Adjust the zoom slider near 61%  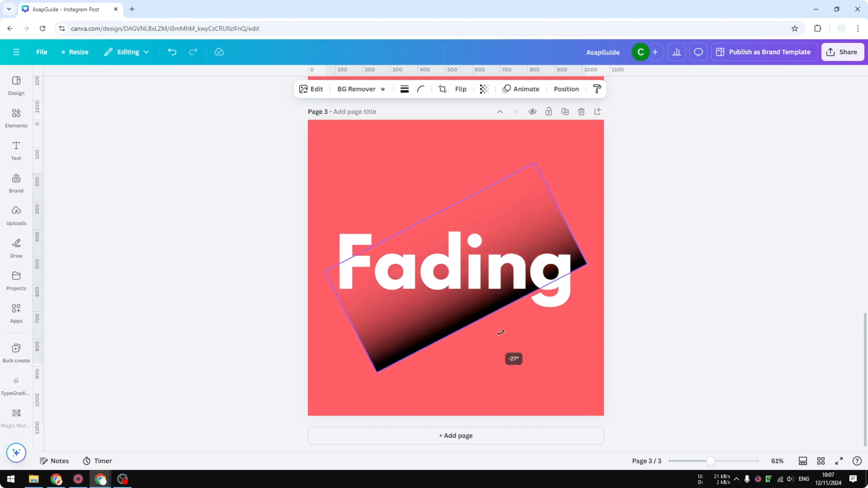coord(711,461)
